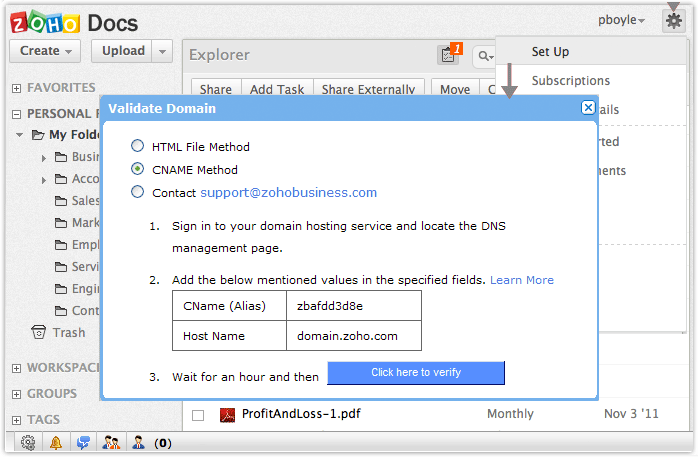The image size is (698, 457).
Task: Expand the GROUPS section
Action: 16,394
